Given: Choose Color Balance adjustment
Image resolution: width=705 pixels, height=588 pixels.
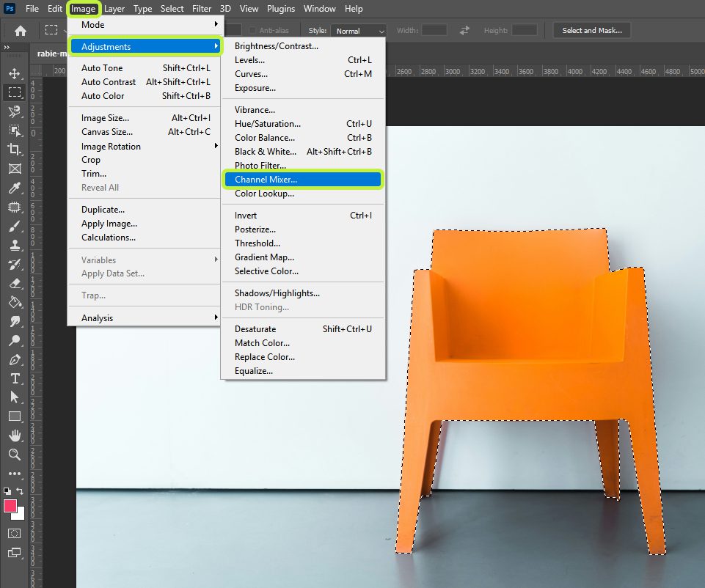Looking at the screenshot, I should click(303, 137).
